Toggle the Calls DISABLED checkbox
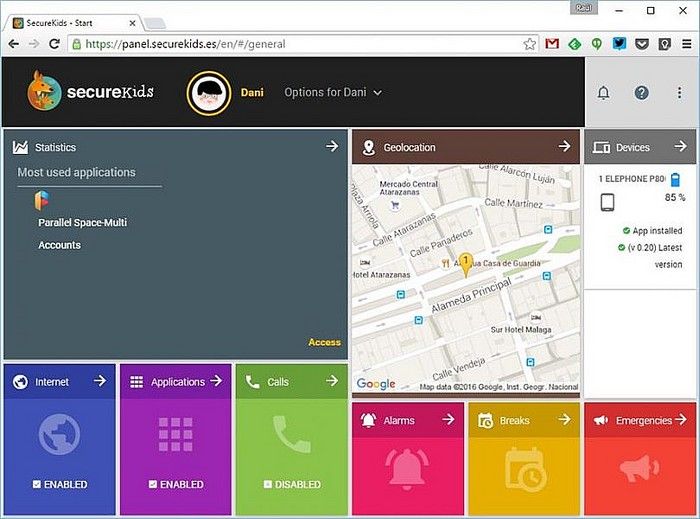700x519 pixels. pyautogui.click(x=268, y=485)
